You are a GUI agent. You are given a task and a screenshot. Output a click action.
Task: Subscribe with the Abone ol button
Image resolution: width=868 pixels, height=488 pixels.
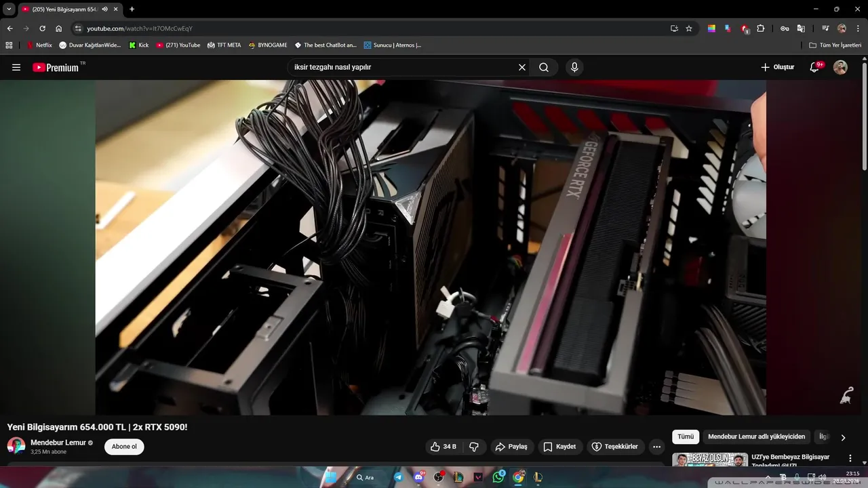pyautogui.click(x=124, y=447)
